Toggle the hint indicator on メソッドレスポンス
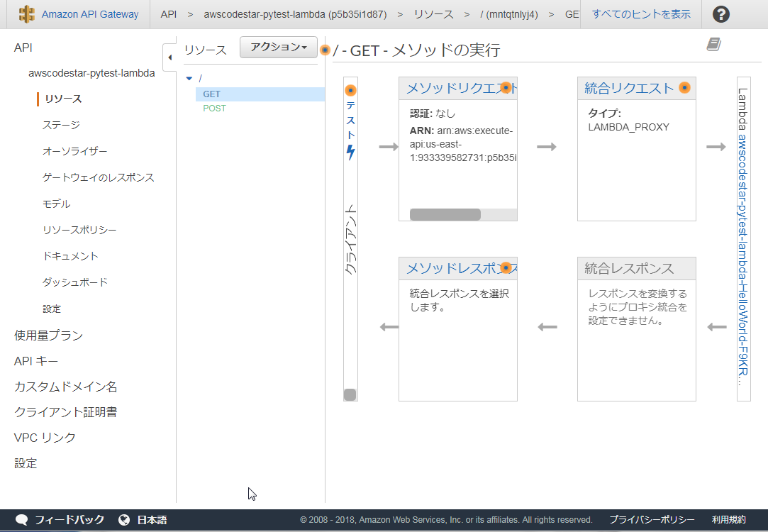This screenshot has width=768, height=532. [x=506, y=267]
